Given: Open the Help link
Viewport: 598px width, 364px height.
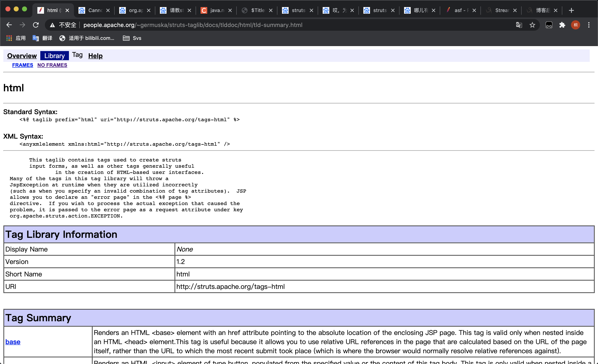Looking at the screenshot, I should 95,56.
